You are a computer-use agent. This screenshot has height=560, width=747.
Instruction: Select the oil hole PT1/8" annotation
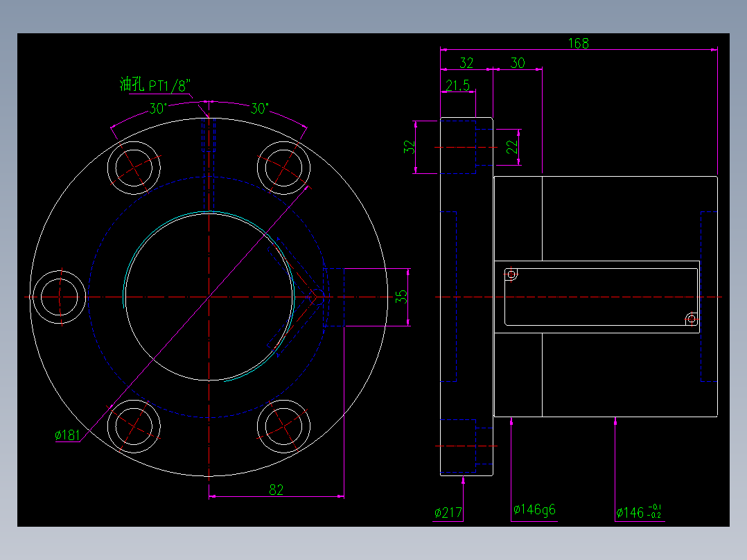155,85
